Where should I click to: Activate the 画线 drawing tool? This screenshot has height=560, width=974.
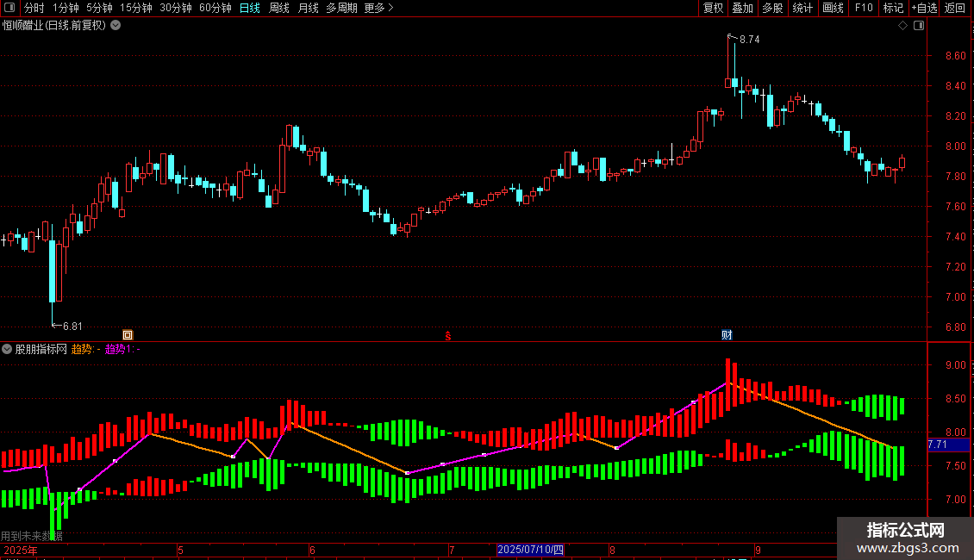pyautogui.click(x=833, y=8)
